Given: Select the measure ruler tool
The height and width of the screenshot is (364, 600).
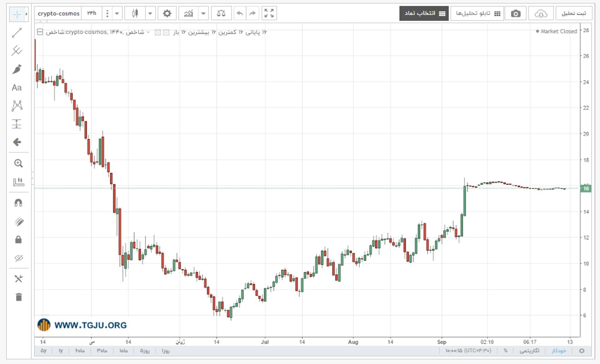Looking at the screenshot, I should 18,182.
